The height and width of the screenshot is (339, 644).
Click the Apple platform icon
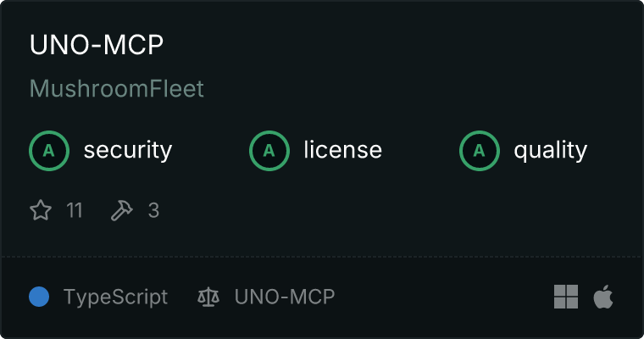point(603,297)
